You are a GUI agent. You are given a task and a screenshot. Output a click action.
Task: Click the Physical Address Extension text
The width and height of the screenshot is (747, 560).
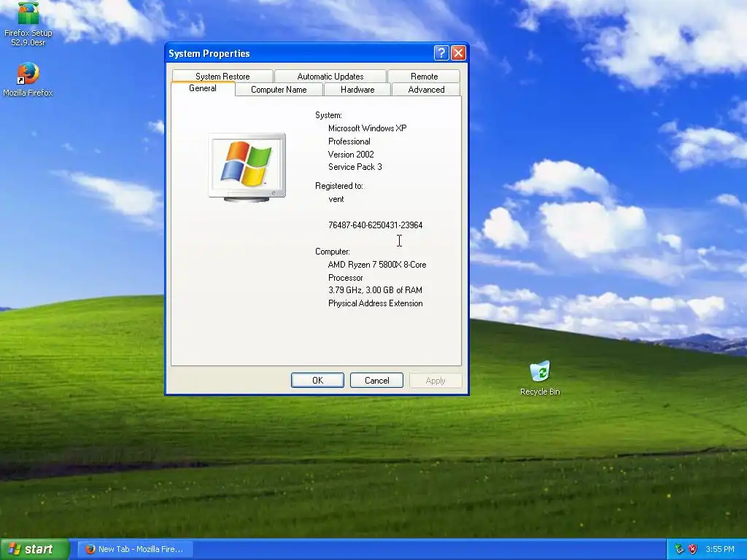coord(376,303)
